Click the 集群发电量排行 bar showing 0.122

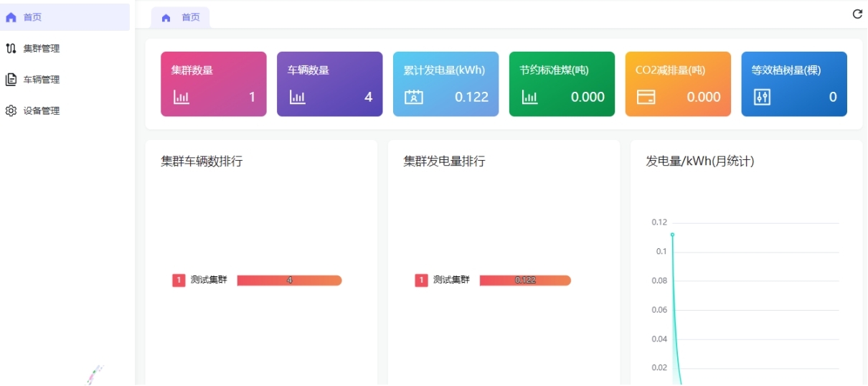[x=524, y=281]
